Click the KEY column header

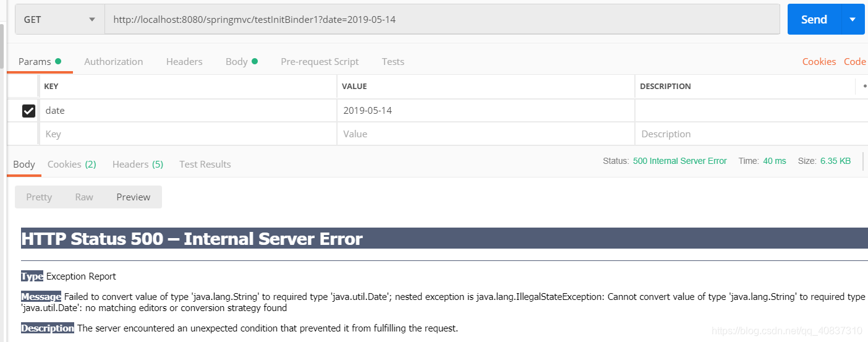(51, 86)
